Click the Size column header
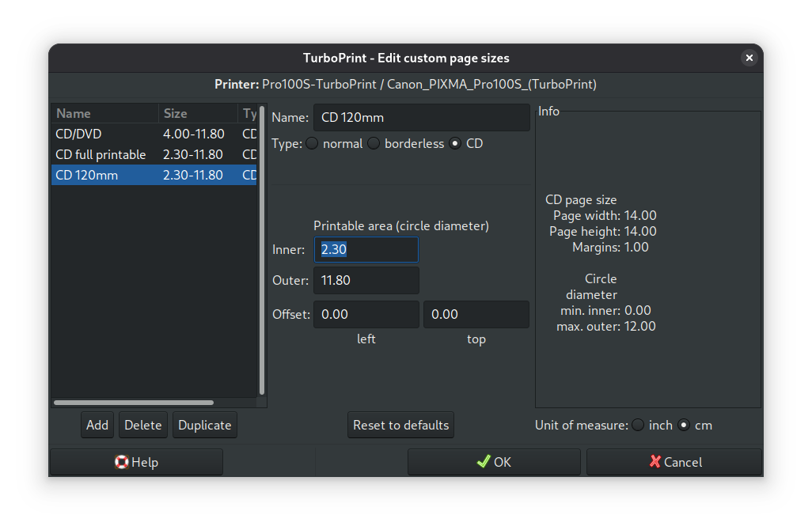 [x=198, y=113]
